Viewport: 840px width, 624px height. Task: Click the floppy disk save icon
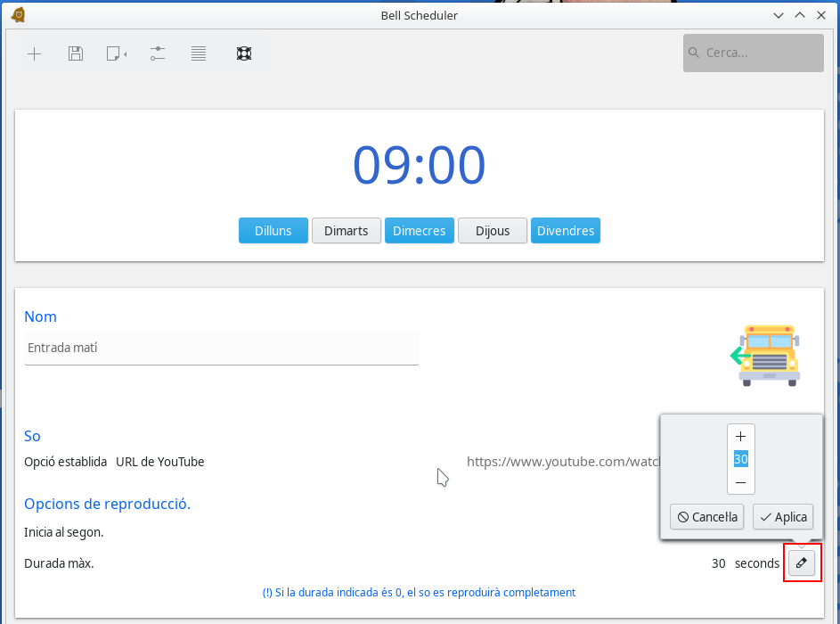coord(76,53)
